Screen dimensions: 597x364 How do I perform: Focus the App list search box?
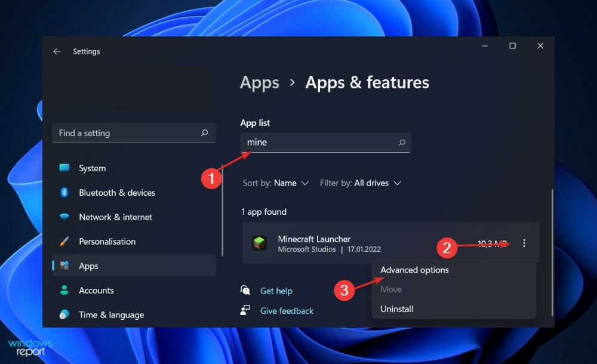(325, 143)
